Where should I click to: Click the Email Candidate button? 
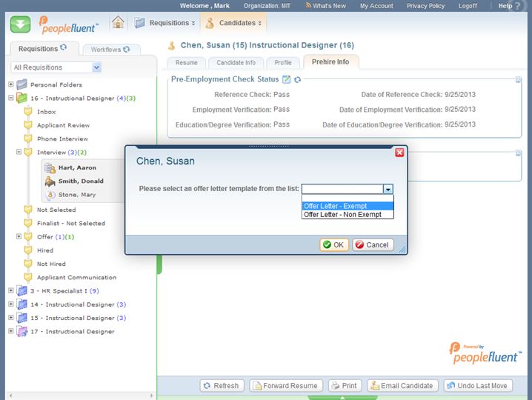(x=401, y=385)
